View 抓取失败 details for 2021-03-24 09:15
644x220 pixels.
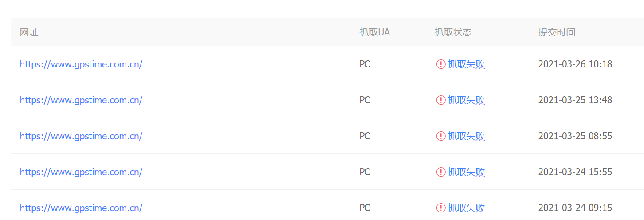click(x=466, y=208)
